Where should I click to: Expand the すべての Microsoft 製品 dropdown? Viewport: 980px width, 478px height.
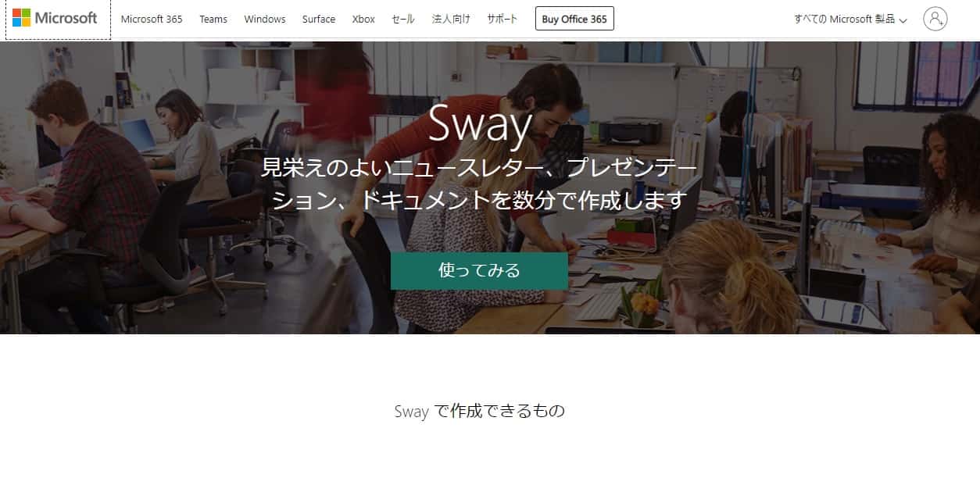(850, 20)
